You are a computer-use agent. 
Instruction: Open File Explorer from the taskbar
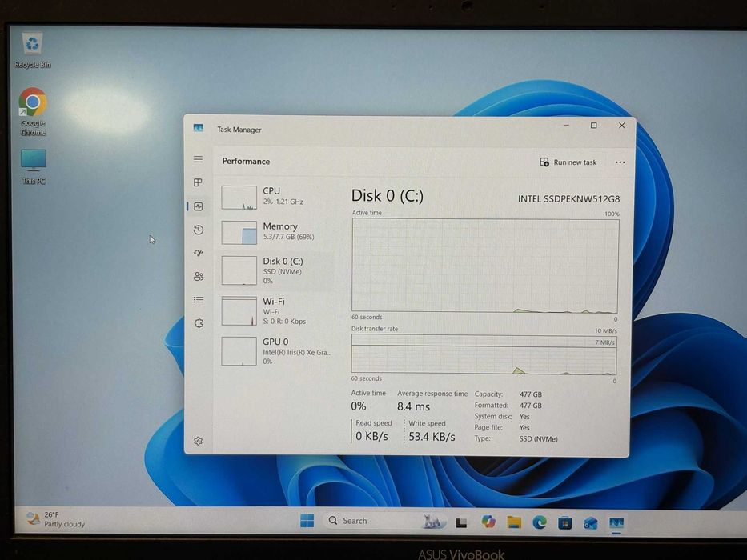click(x=514, y=522)
